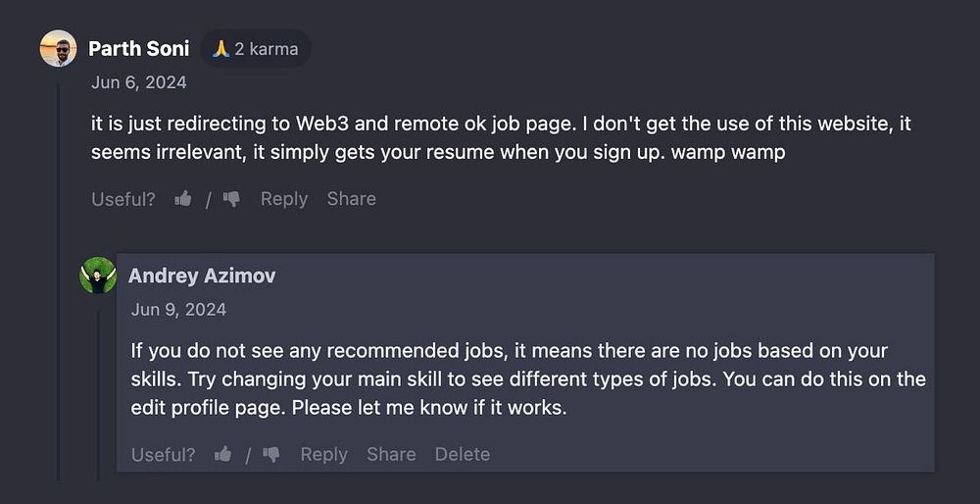
Task: Click Parth Soni's profile avatar
Action: [58, 48]
